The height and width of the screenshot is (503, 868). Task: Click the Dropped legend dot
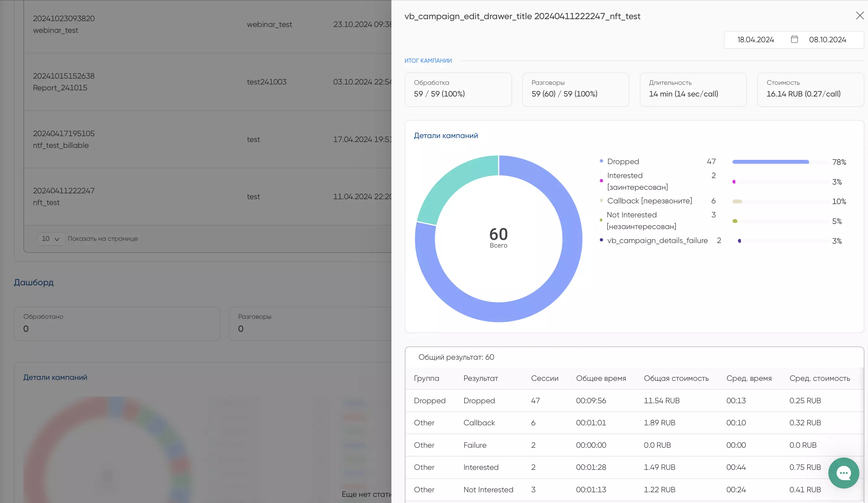coord(601,161)
